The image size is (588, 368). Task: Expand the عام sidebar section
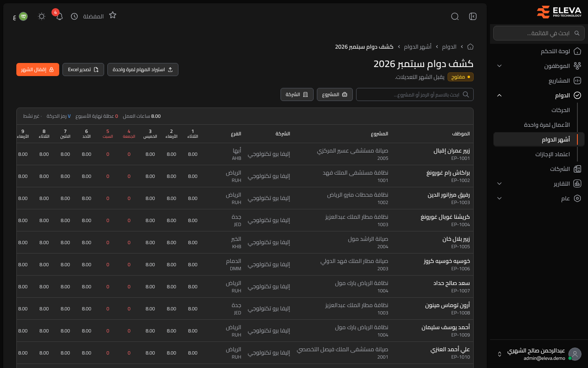tap(539, 198)
